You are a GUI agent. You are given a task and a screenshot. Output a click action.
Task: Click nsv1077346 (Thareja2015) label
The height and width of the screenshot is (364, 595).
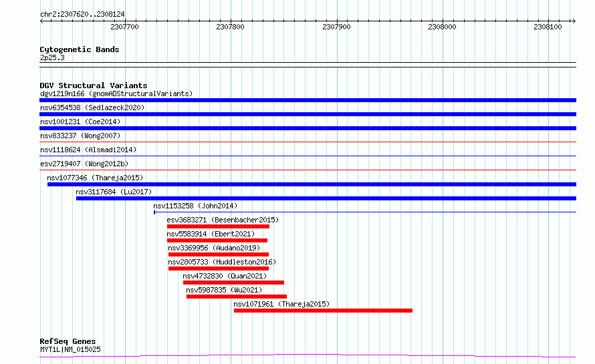coord(95,178)
